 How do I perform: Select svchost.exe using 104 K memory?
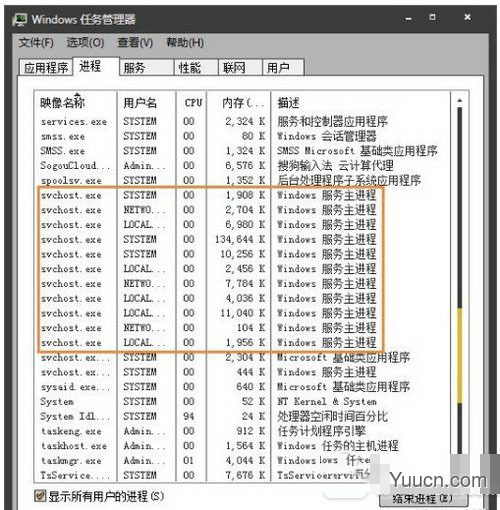click(242, 328)
